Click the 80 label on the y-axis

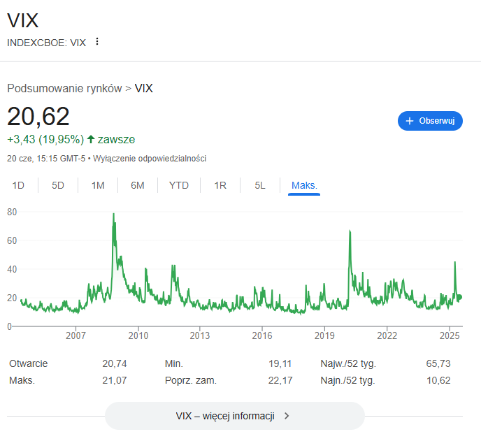click(x=12, y=212)
